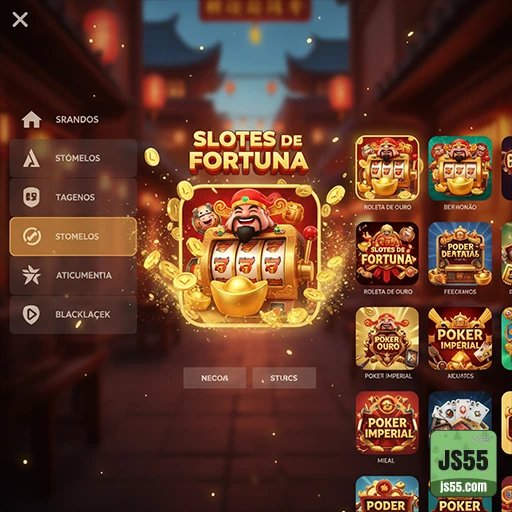The width and height of the screenshot is (512, 512).
Task: Click the highlighted STOMELOS checkmark icon
Action: 32,236
